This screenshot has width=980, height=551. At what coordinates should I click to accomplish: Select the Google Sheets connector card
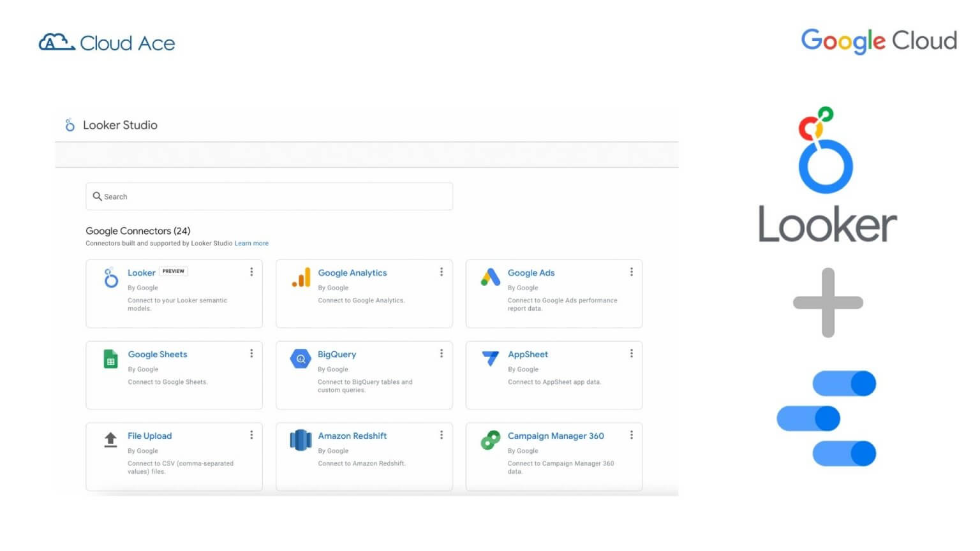pos(174,375)
